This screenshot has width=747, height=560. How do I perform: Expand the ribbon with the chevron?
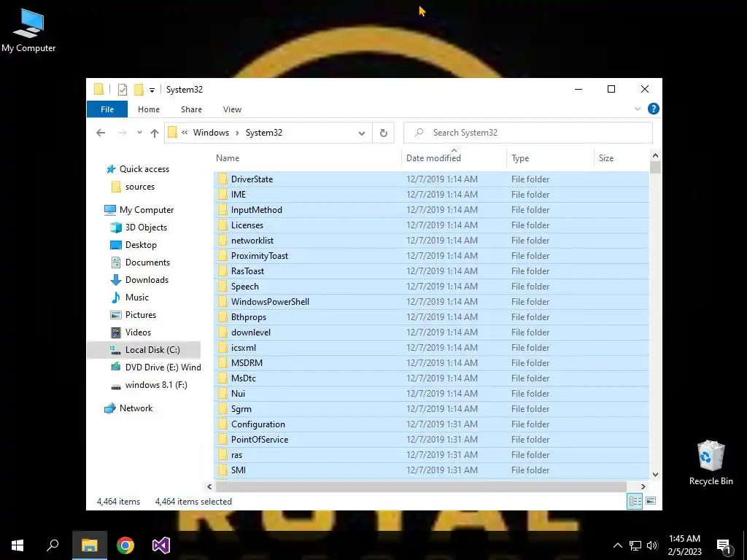click(638, 109)
